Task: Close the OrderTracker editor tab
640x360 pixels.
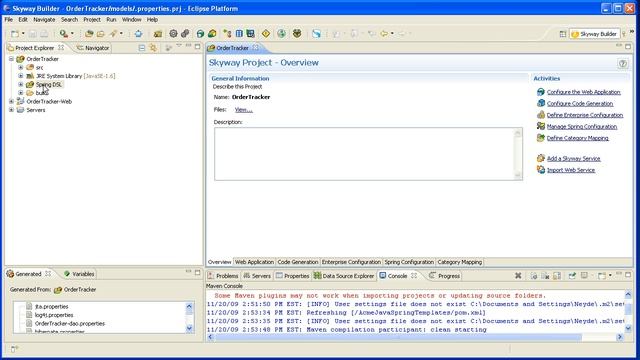Action: tap(256, 48)
